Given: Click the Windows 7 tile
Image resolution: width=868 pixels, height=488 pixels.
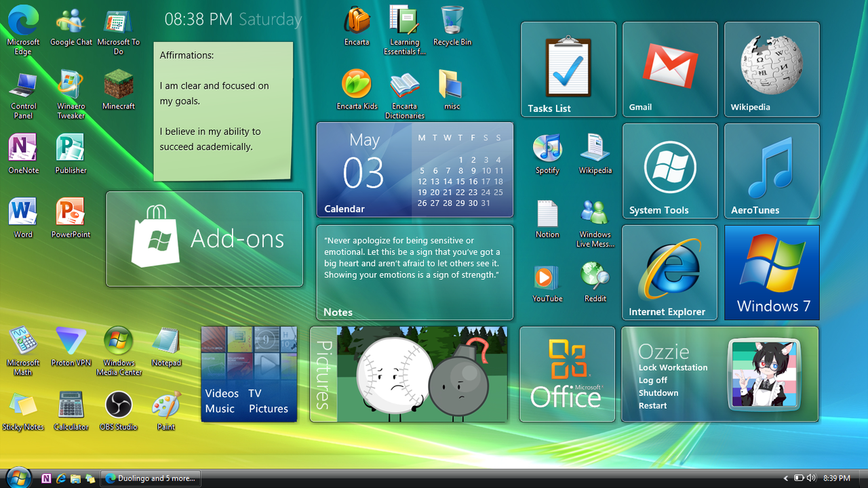Looking at the screenshot, I should [x=772, y=272].
